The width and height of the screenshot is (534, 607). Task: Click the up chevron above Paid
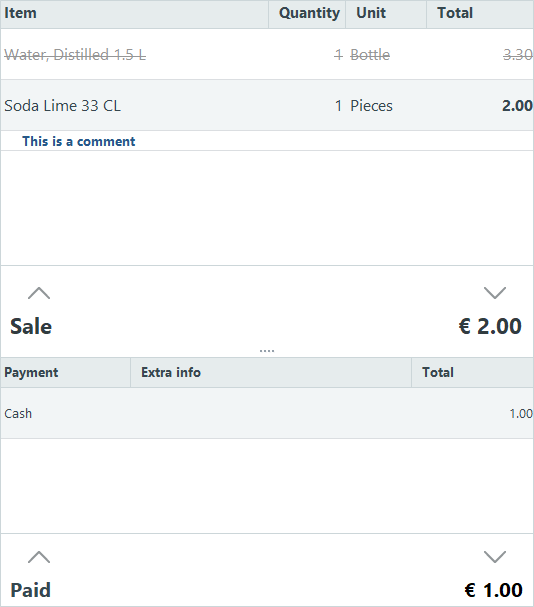pos(39,557)
